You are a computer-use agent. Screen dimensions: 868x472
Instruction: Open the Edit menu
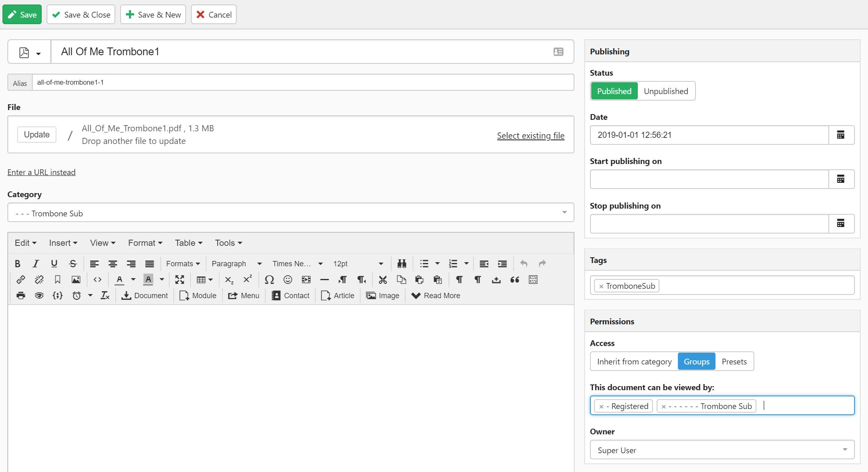tap(24, 243)
